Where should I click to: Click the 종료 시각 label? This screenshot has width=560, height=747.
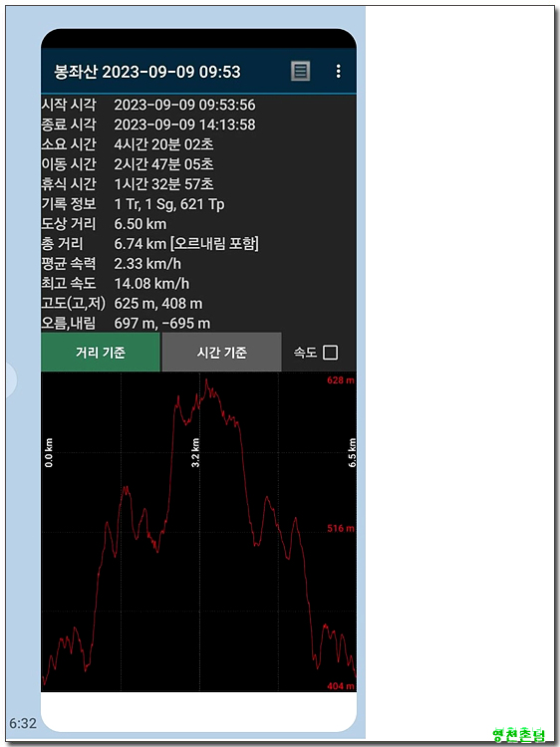click(69, 124)
